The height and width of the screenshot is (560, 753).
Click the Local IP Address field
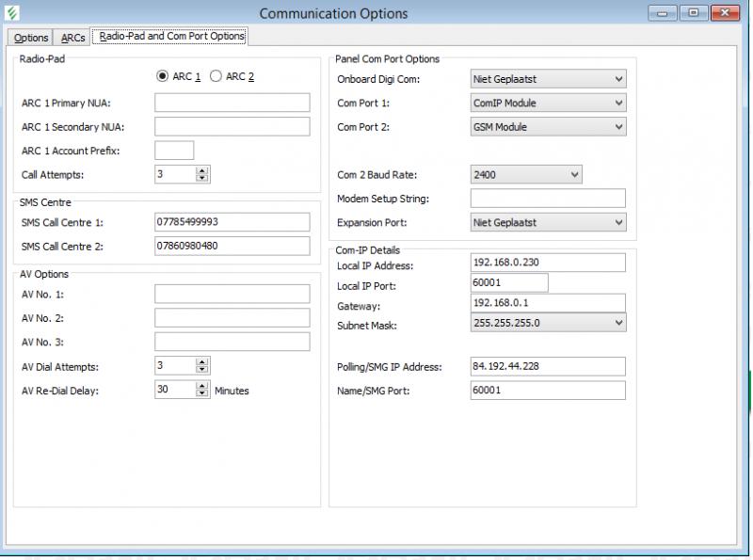[547, 263]
